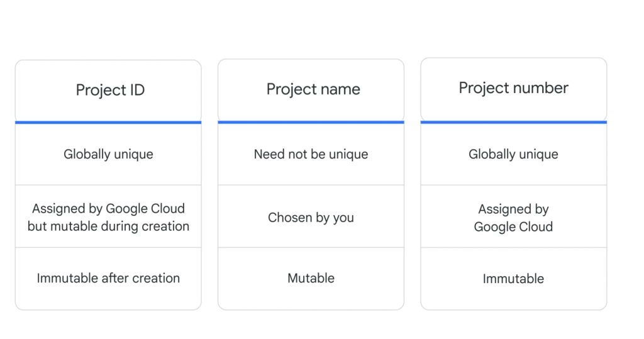Click the letters 'ID' in first card title
Image resolution: width=644 pixels, height=339 pixels.
137,90
